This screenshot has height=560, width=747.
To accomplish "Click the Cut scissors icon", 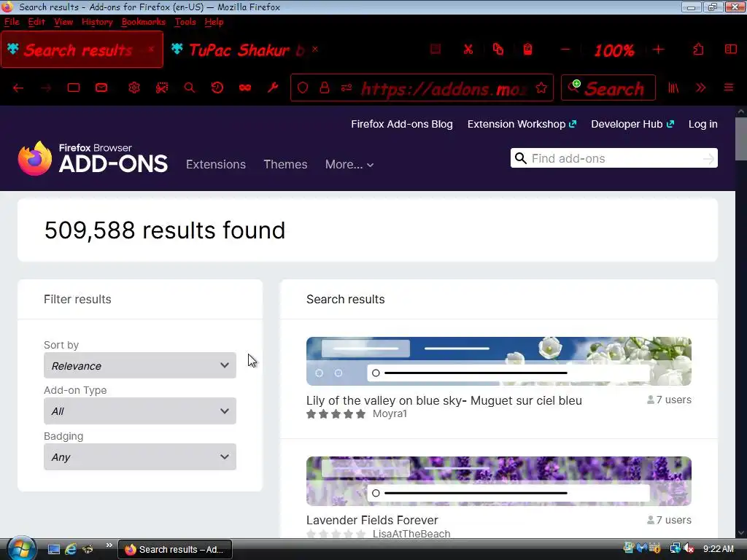I will coord(468,50).
